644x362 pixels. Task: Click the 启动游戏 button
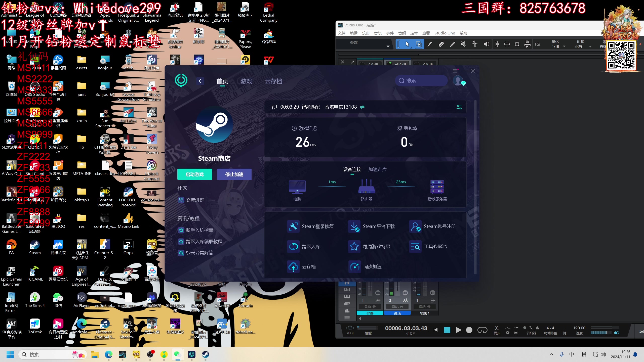pos(195,174)
